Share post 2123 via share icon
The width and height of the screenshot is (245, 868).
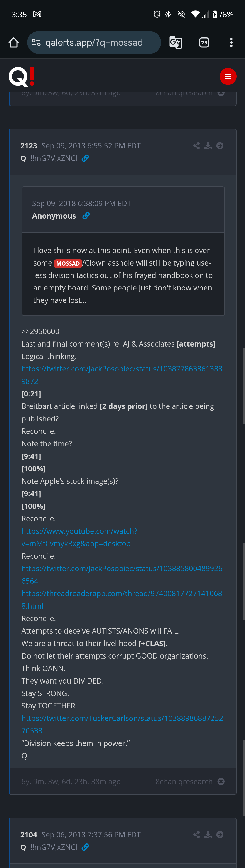click(x=196, y=145)
